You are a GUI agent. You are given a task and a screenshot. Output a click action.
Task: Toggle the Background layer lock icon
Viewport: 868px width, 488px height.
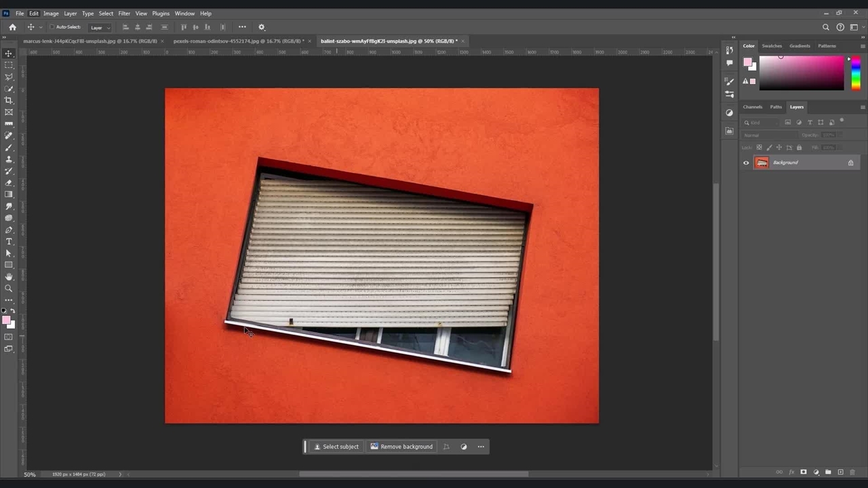coord(850,163)
